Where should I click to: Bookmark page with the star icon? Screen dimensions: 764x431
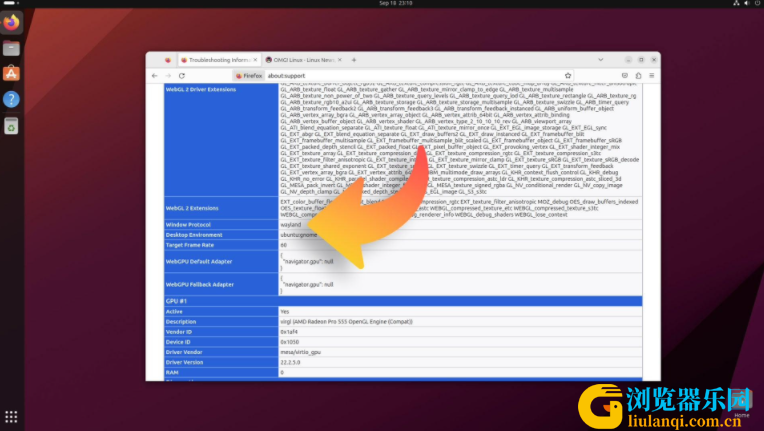[x=568, y=75]
